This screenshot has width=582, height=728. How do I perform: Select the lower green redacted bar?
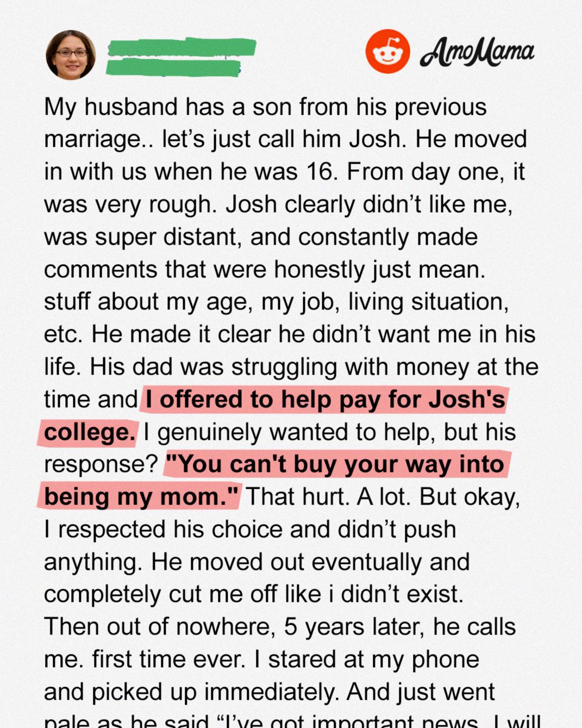point(173,67)
